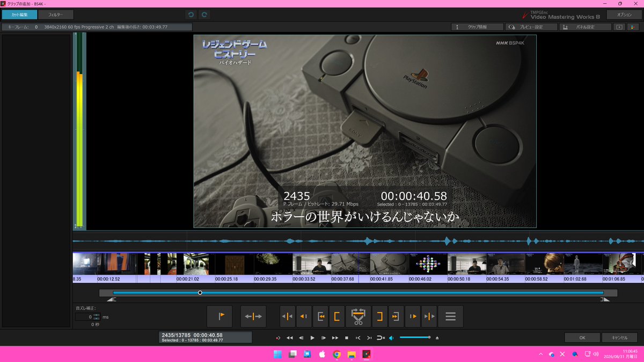Image resolution: width=644 pixels, height=362 pixels.
Task: Click the preview window icon next to パネル設定
Action: point(619,27)
